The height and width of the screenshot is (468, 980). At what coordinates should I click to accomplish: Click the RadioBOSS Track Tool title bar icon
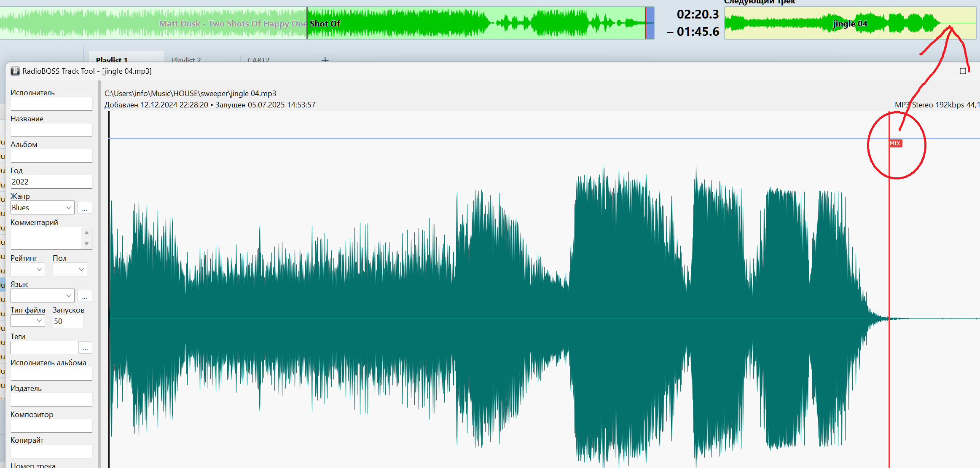15,71
